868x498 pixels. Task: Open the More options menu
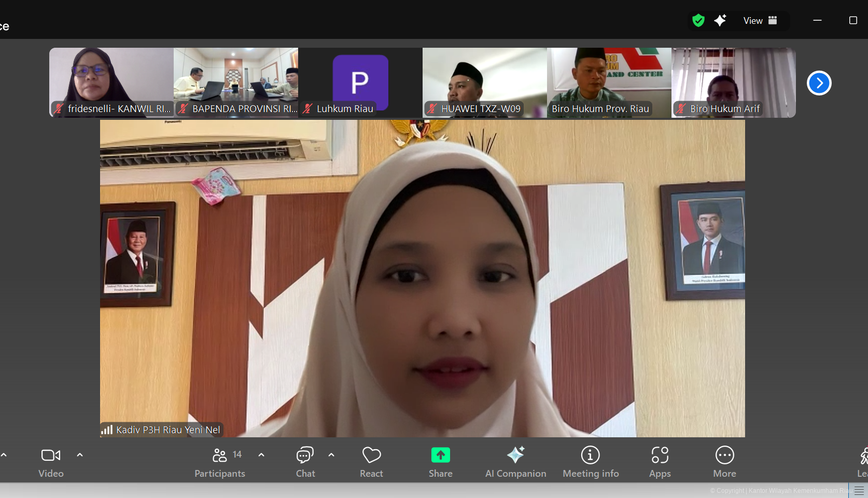point(724,461)
